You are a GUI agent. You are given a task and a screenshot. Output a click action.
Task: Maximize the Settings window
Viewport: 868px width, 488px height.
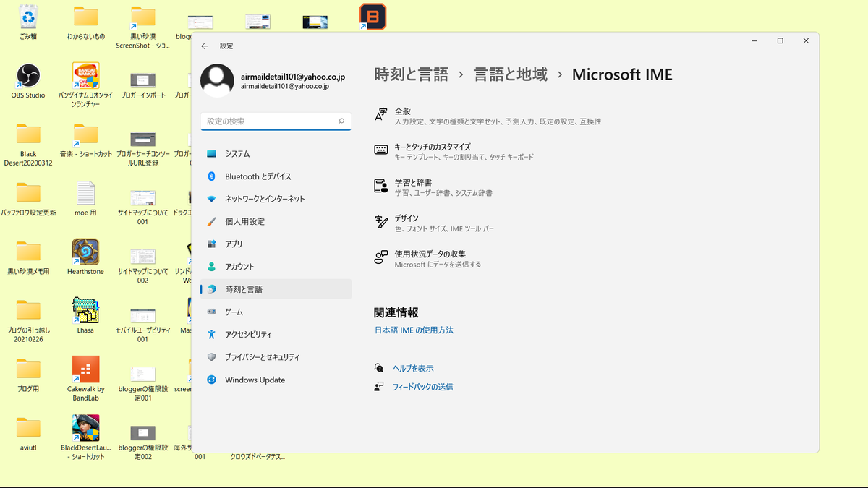pos(780,41)
